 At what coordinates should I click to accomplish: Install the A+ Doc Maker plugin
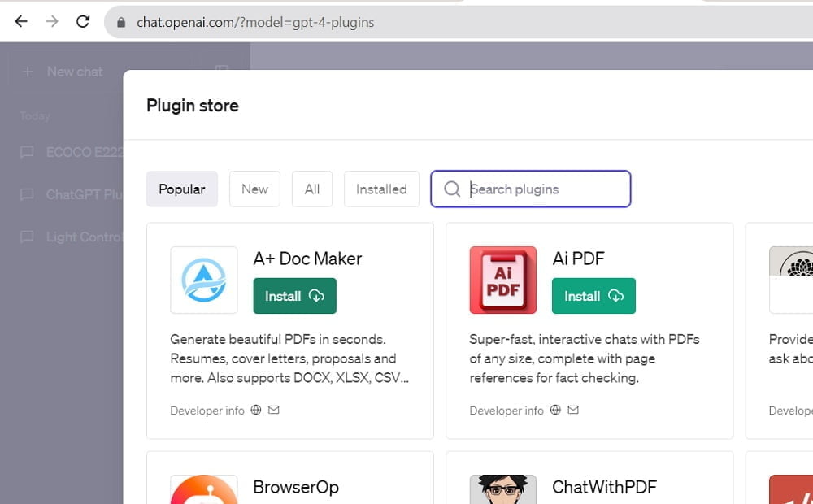[x=294, y=296]
